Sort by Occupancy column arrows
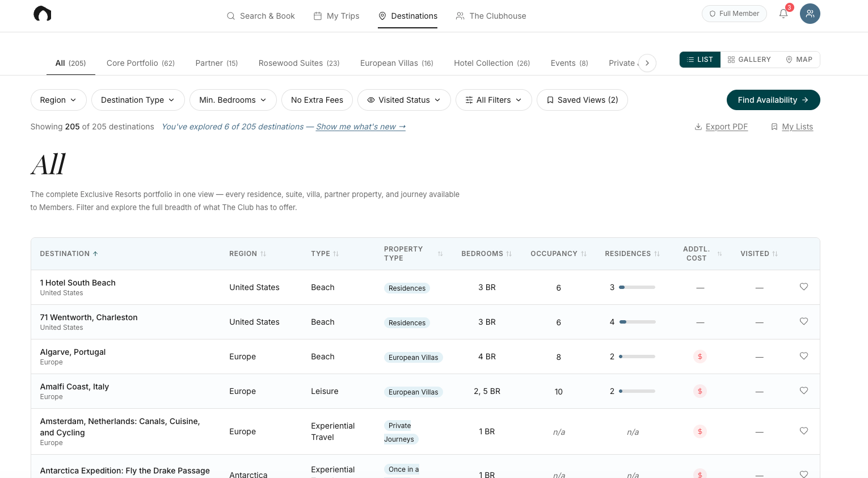 584,254
